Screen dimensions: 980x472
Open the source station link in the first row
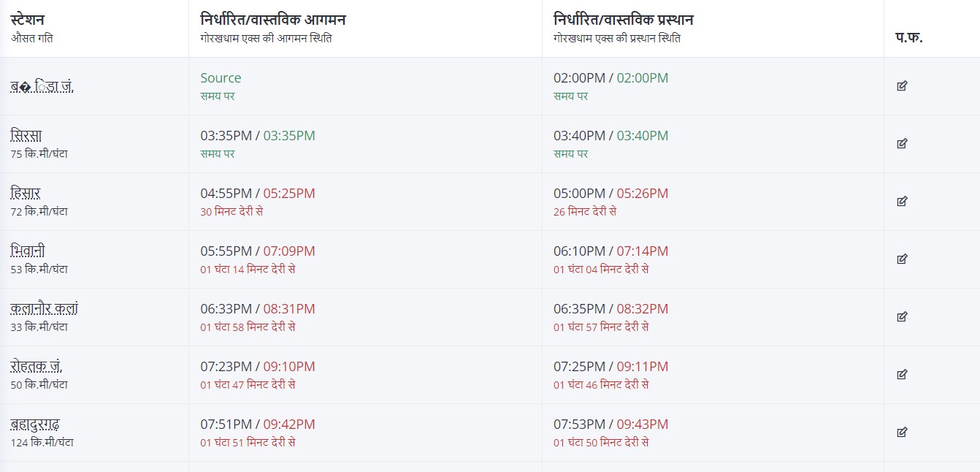(x=42, y=87)
